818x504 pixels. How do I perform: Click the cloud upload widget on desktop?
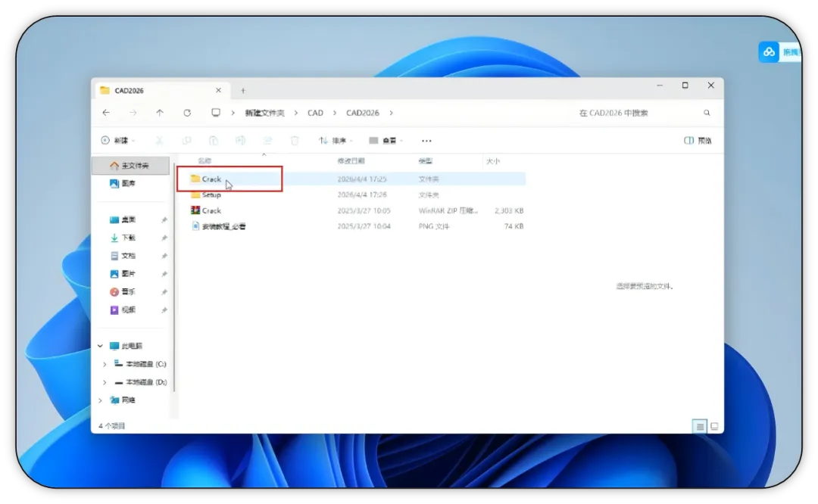point(769,52)
